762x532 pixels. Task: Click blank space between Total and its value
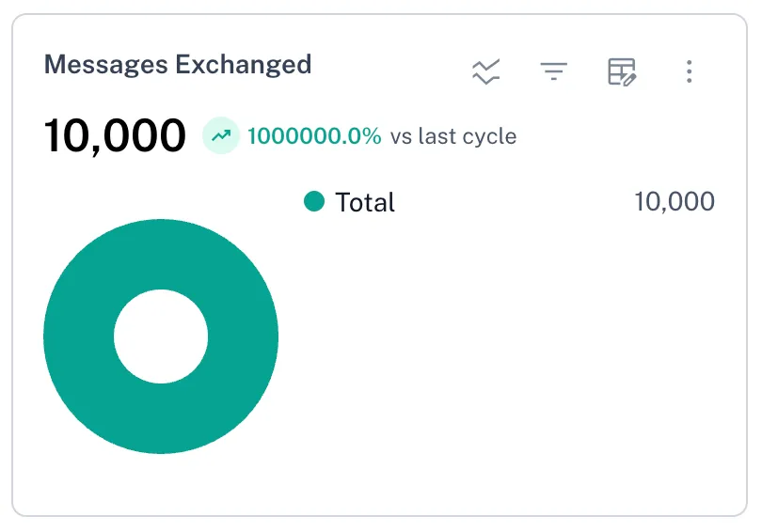pyautogui.click(x=508, y=202)
